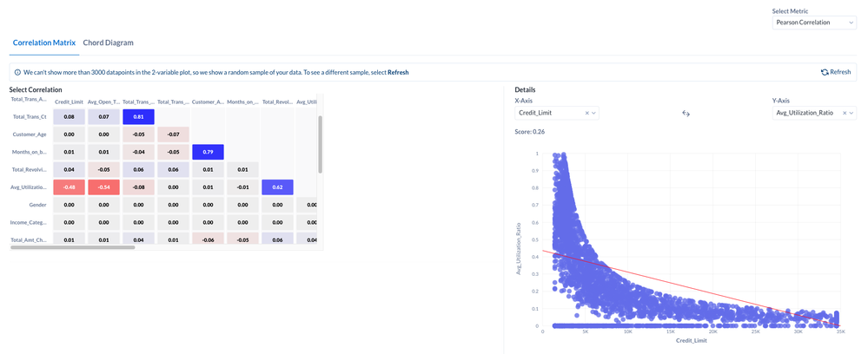Click the Refresh button to resample data

836,72
